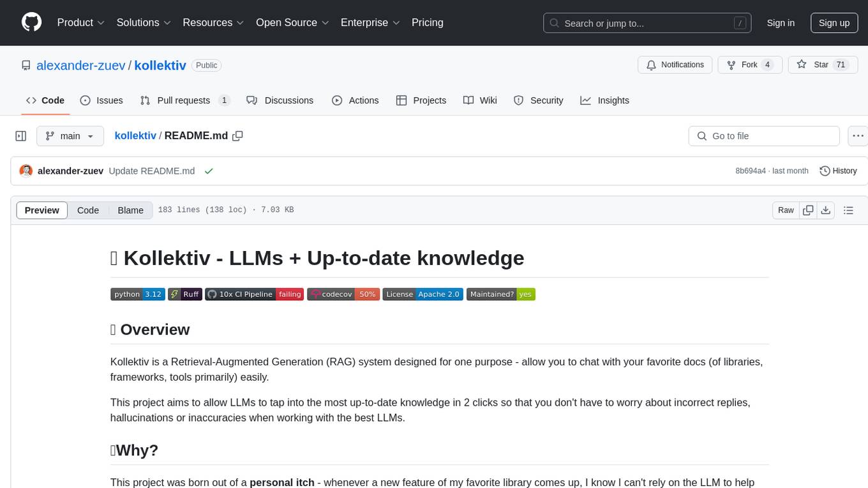The height and width of the screenshot is (488, 868).
Task: Open the Actions tab
Action: click(355, 100)
